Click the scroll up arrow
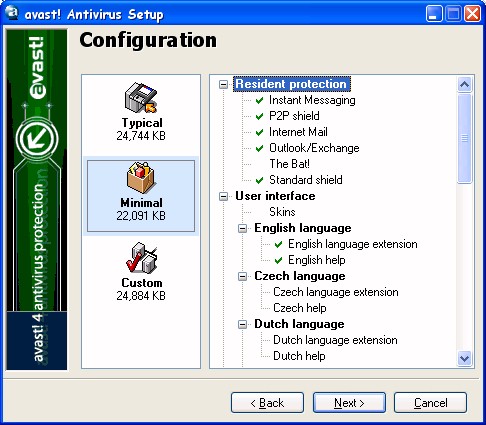Image resolution: width=486 pixels, height=425 pixels. [x=464, y=84]
